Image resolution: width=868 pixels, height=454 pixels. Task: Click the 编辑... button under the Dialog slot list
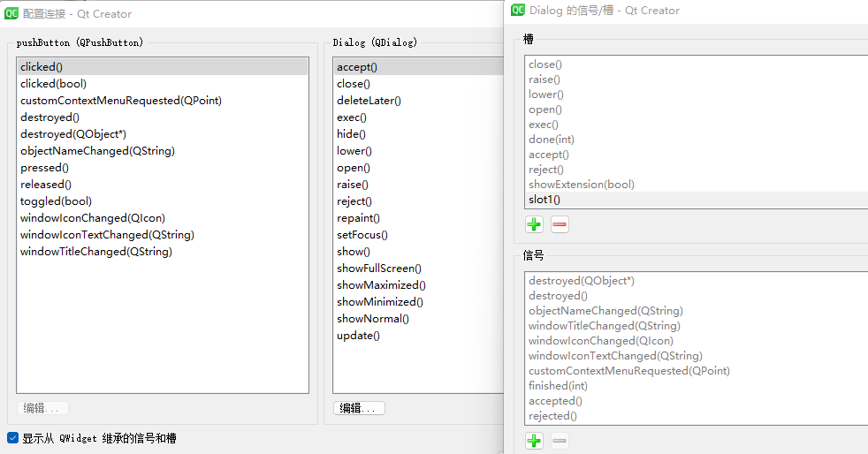(359, 408)
